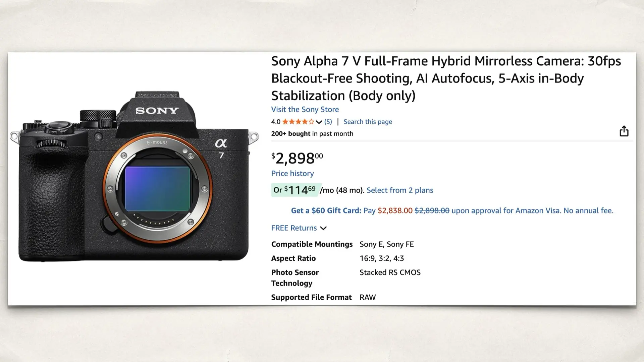The width and height of the screenshot is (644, 362).
Task: Click the share icon
Action: [624, 131]
